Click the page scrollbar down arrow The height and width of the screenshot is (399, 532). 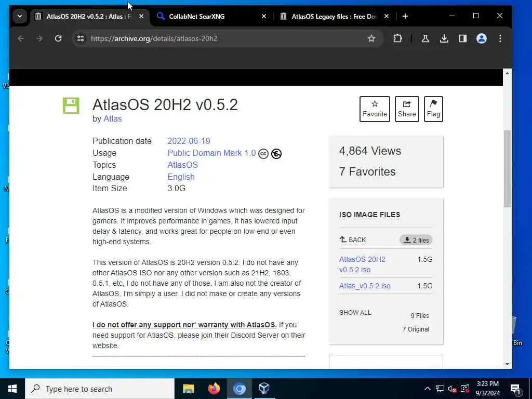point(507,364)
